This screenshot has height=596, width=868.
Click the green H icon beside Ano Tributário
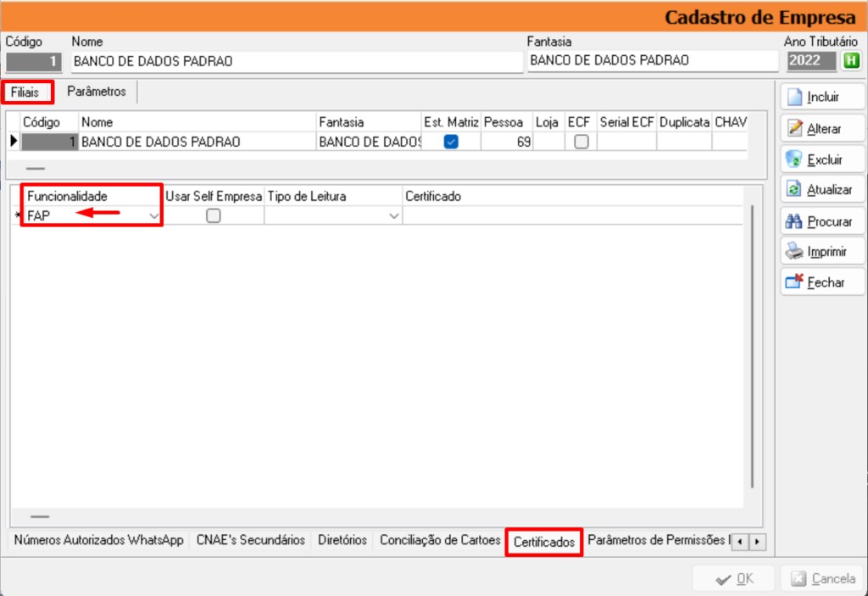coord(849,61)
